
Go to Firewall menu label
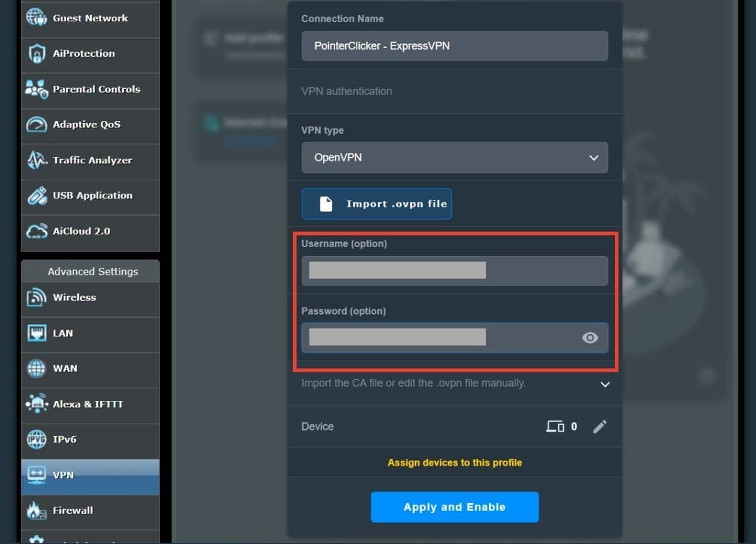tap(73, 511)
